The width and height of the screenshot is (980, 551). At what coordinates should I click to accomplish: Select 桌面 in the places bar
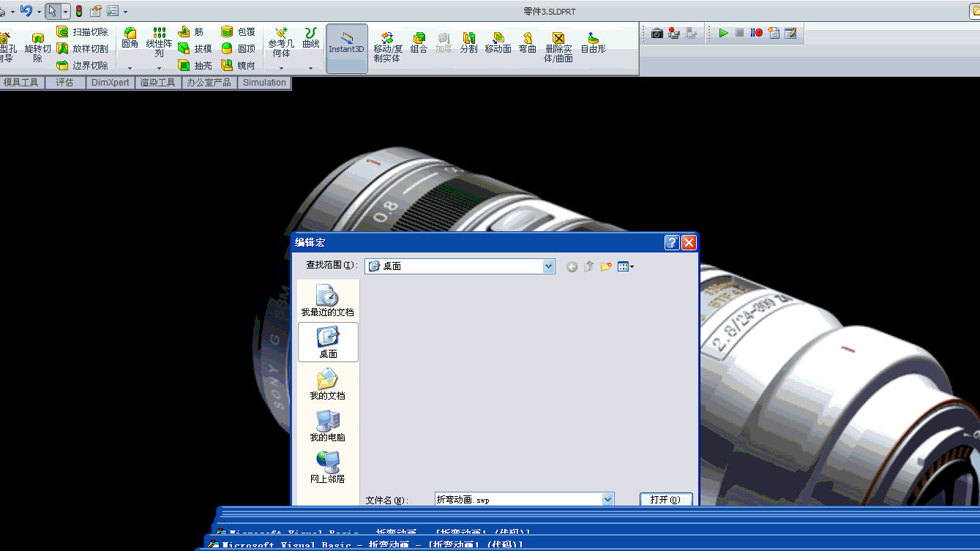(329, 342)
